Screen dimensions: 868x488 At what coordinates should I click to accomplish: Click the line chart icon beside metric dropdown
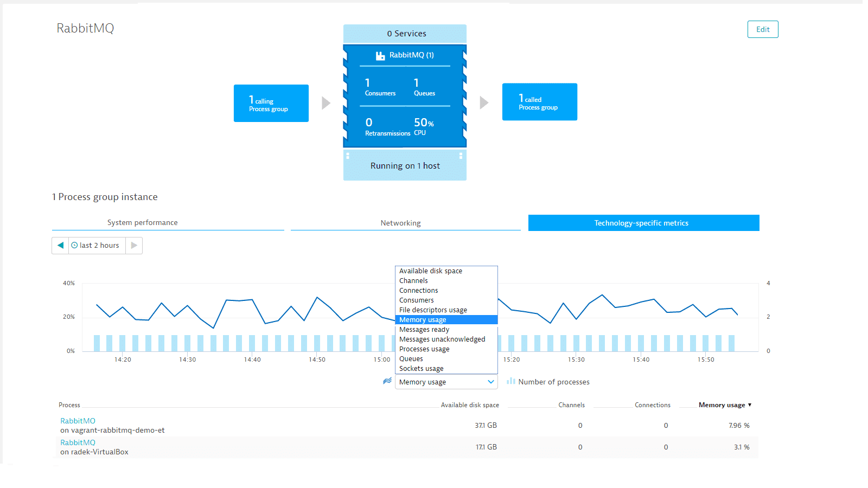click(x=387, y=381)
